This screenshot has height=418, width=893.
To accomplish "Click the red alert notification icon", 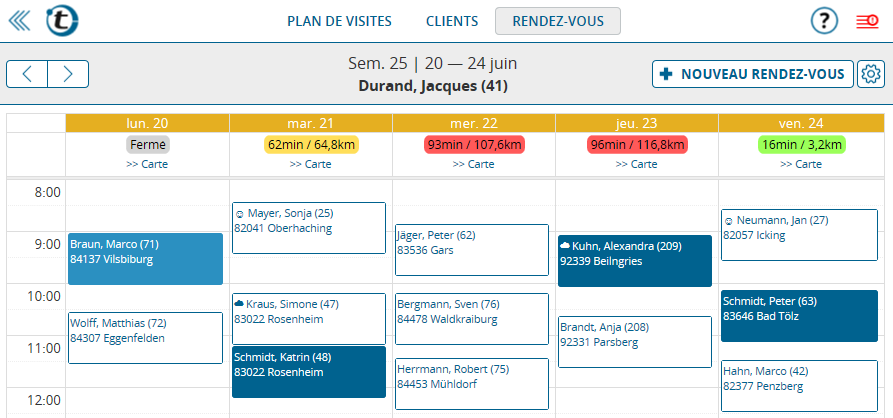I will [867, 22].
